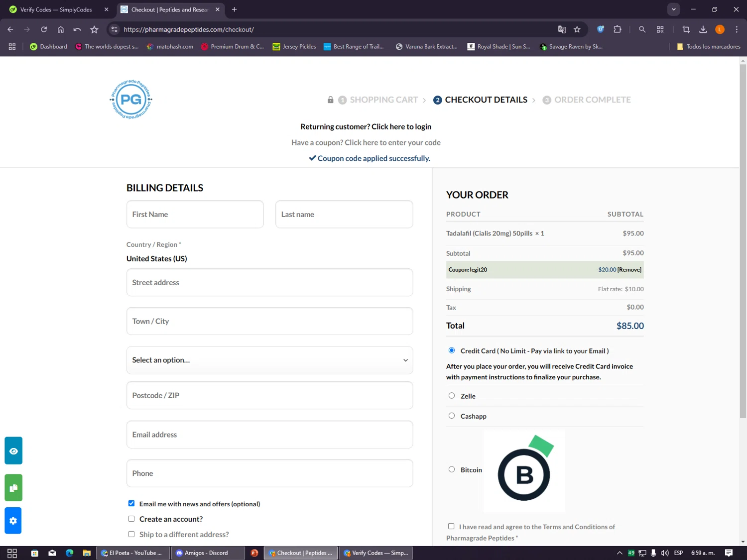Bookmark this page with address bar star
The width and height of the screenshot is (747, 560).
(x=577, y=29)
